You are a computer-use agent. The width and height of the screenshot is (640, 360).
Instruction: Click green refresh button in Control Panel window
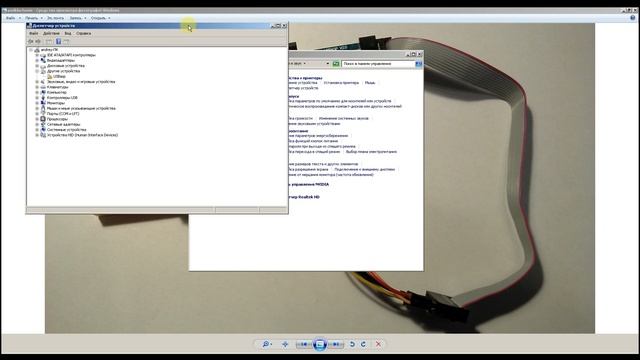336,64
